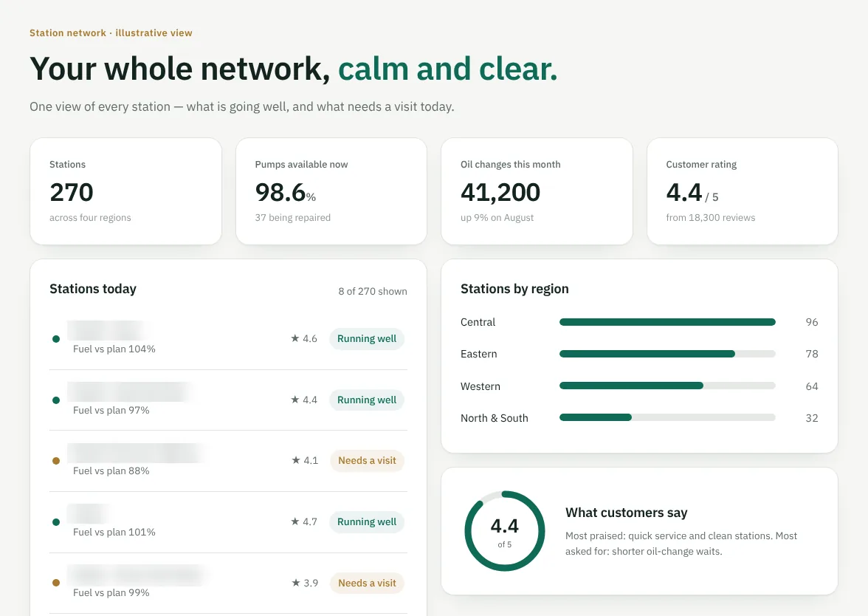The width and height of the screenshot is (868, 616).
Task: Click the "Stations by region" heading
Action: [x=514, y=289]
